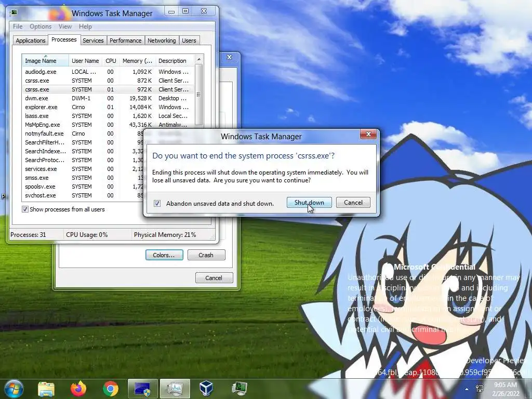
Task: Sort by Image Name column header
Action: pyautogui.click(x=46, y=61)
